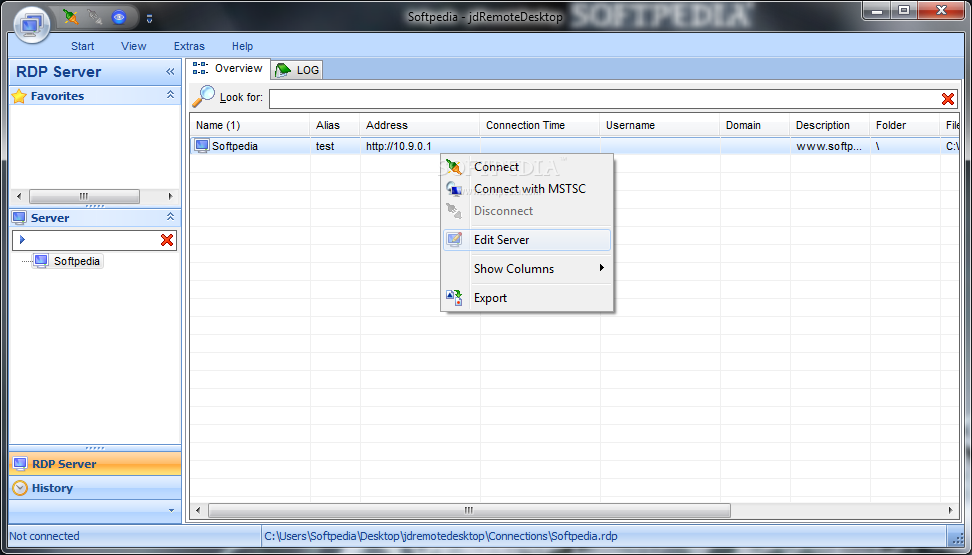This screenshot has width=972, height=555.
Task: Click the 'test' alias cell
Action: point(325,146)
